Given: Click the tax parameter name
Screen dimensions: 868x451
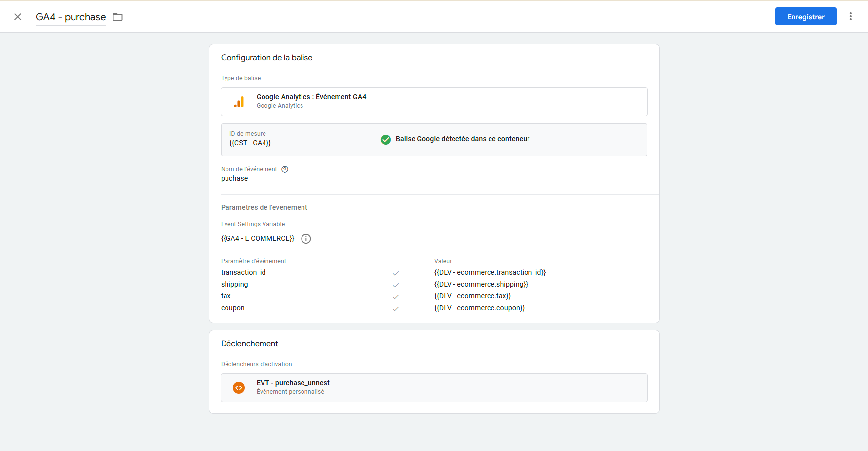Looking at the screenshot, I should click(226, 296).
